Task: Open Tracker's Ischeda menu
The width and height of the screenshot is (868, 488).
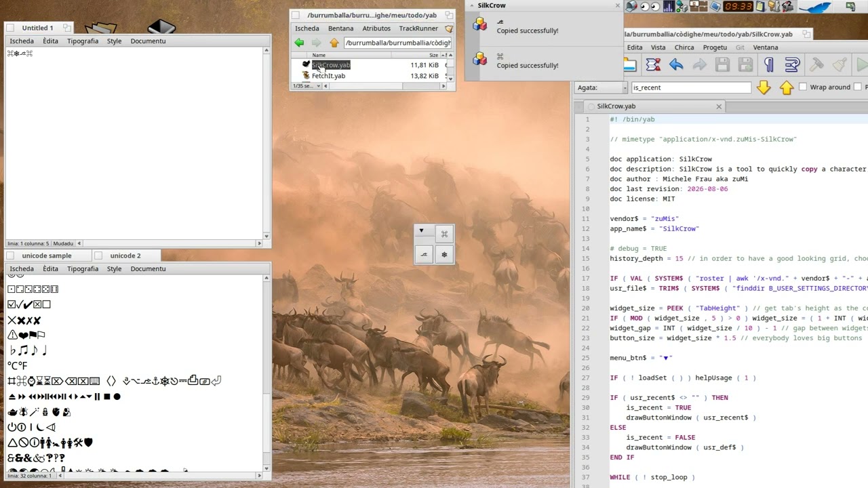Action: [307, 28]
